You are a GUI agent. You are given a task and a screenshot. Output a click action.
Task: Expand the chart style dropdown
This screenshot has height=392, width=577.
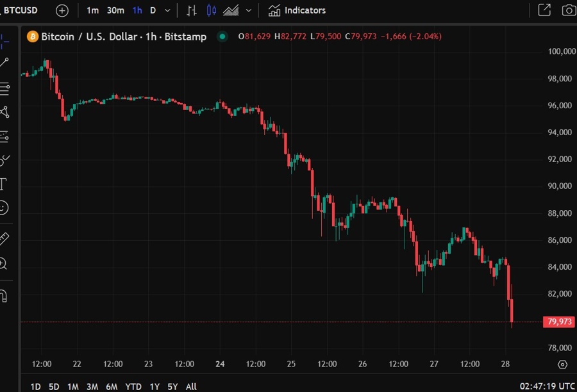pyautogui.click(x=249, y=10)
